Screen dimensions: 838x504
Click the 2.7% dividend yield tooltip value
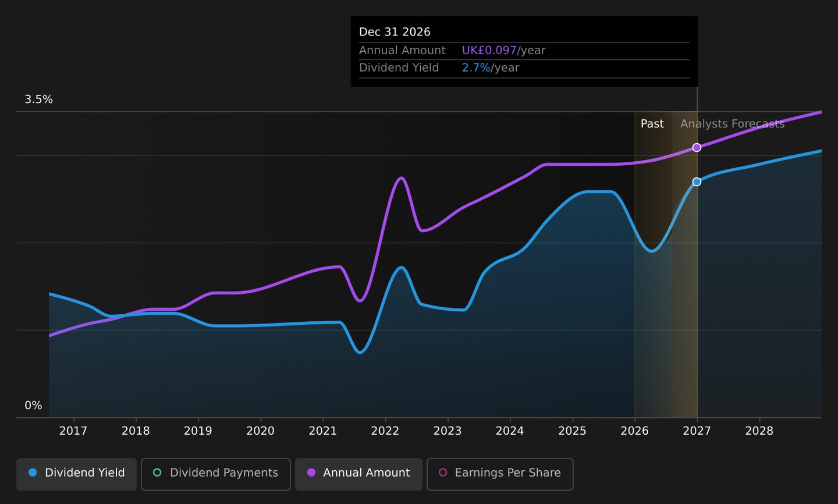click(x=476, y=68)
